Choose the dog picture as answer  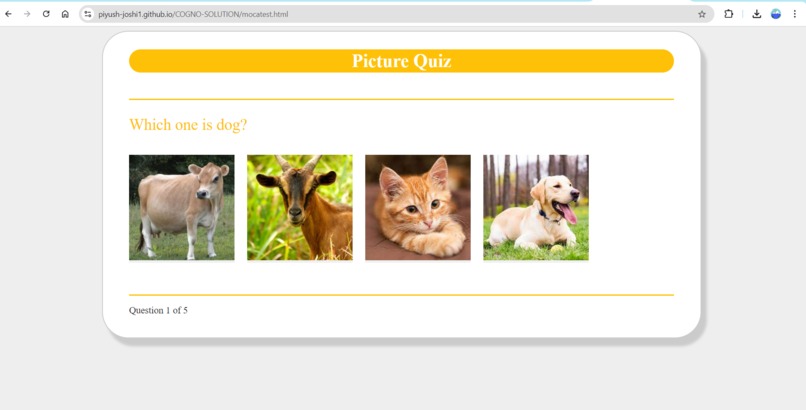[536, 208]
